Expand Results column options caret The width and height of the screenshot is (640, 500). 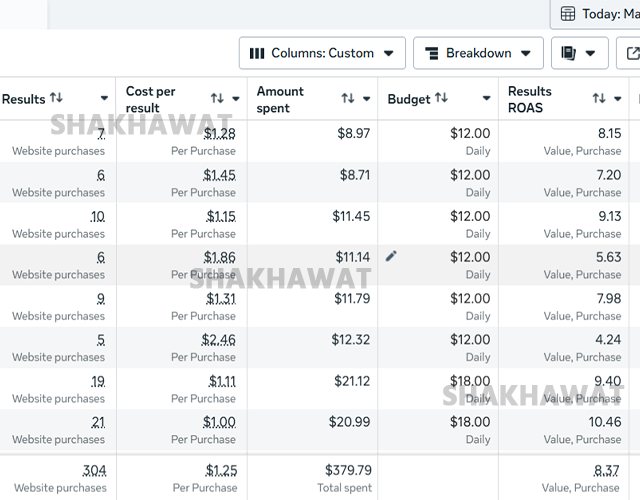click(x=105, y=98)
